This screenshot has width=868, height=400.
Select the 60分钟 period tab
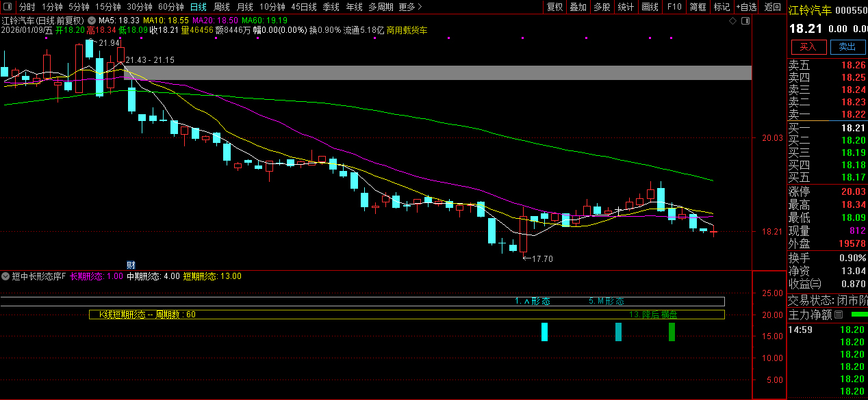pos(171,7)
